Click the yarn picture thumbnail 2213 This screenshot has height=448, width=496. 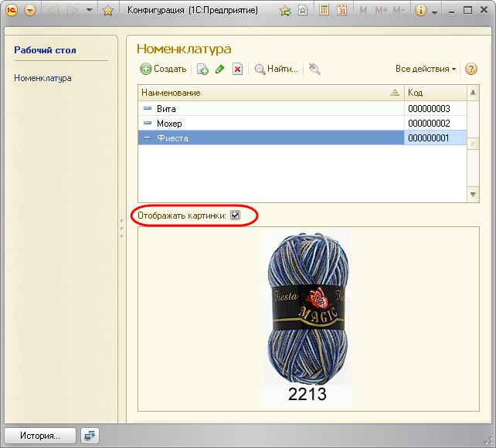point(307,317)
